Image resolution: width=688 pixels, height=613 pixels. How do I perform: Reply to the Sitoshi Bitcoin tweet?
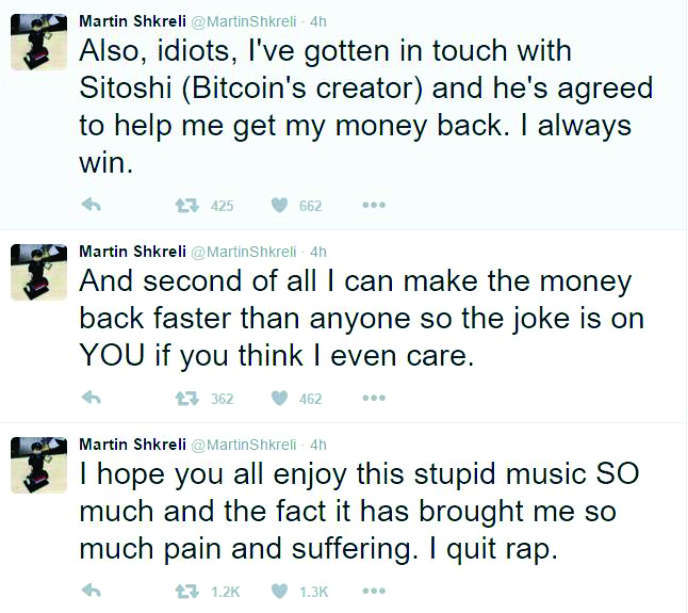(90, 205)
